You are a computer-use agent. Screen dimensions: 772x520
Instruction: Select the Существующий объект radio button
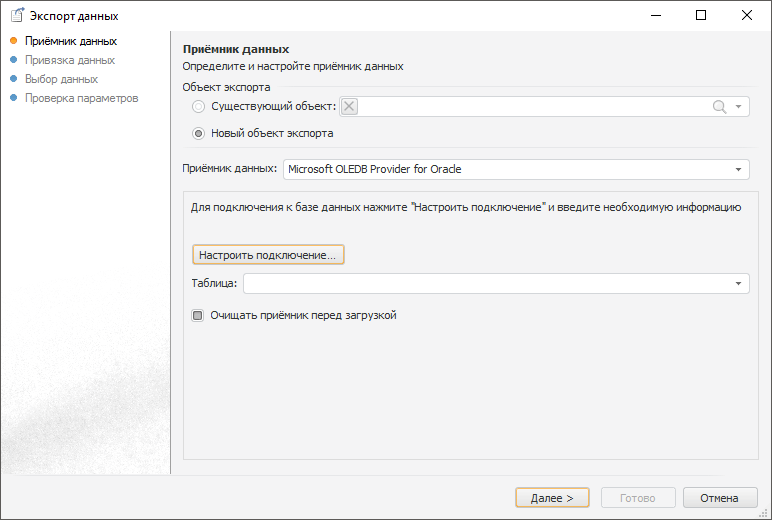coord(199,107)
